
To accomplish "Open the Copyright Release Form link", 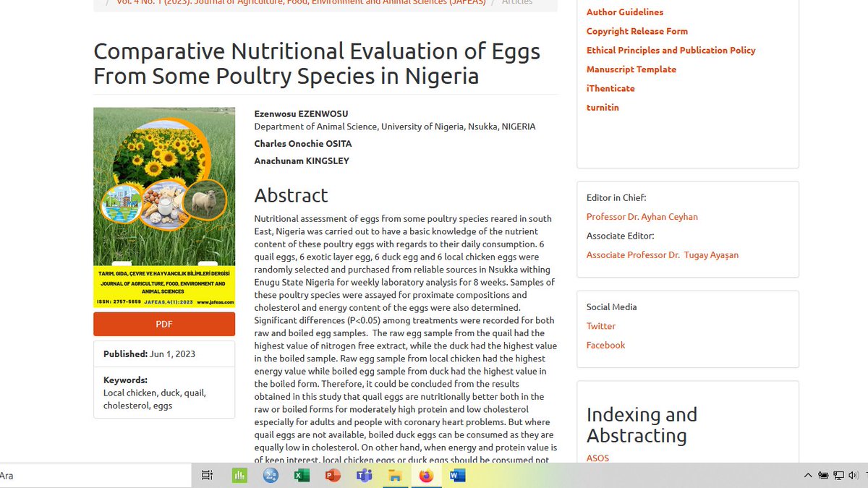I will pyautogui.click(x=637, y=31).
